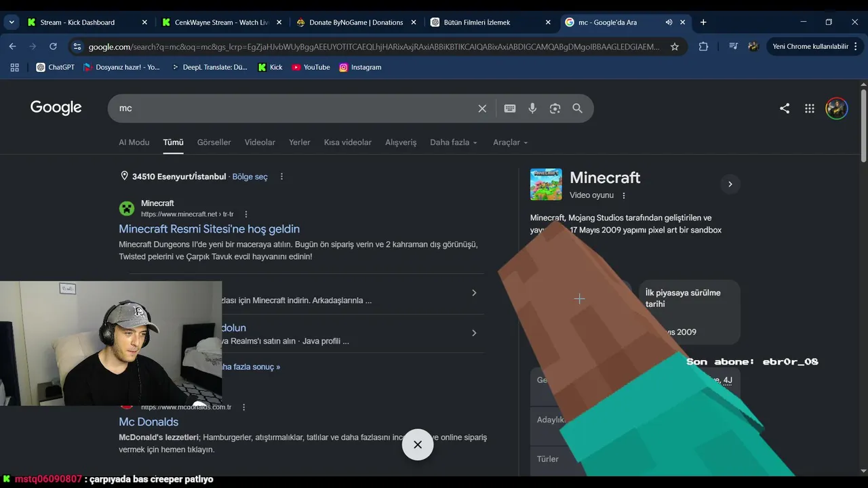
Task: Open the ChatGPT bookmark
Action: coord(56,67)
